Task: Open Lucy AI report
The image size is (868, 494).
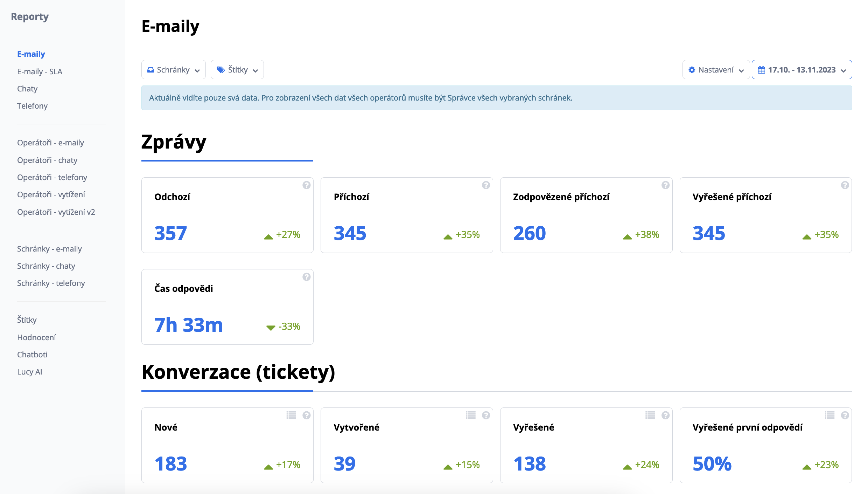Action: 29,372
